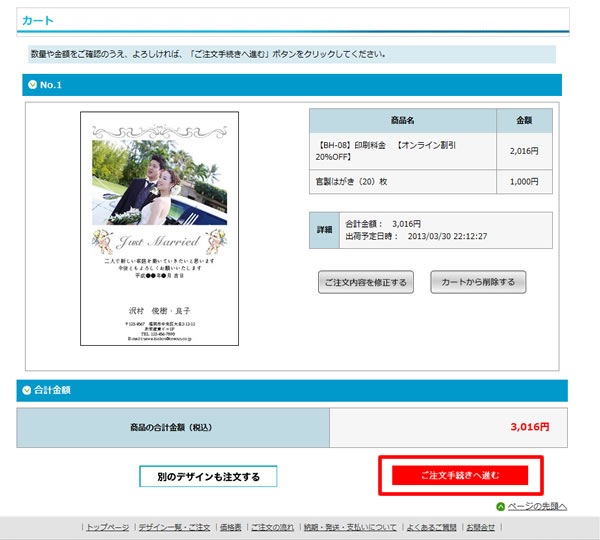Click the 商品名 column header
Screen dimensions: 600x540
pos(403,121)
